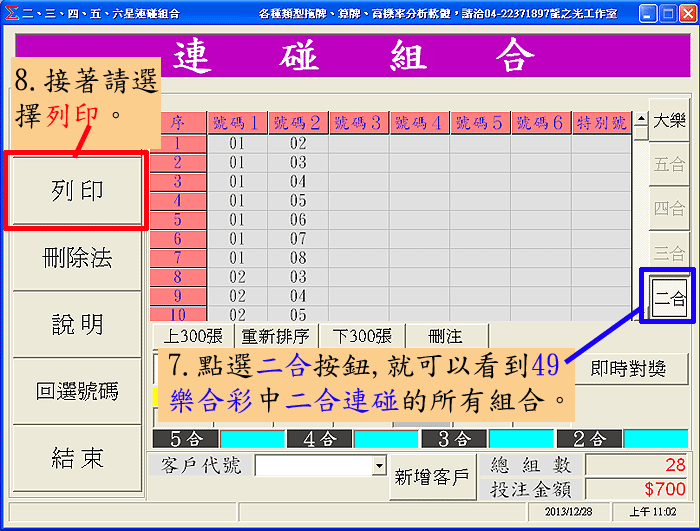
Task: Select the 二合 combination button
Action: (669, 297)
